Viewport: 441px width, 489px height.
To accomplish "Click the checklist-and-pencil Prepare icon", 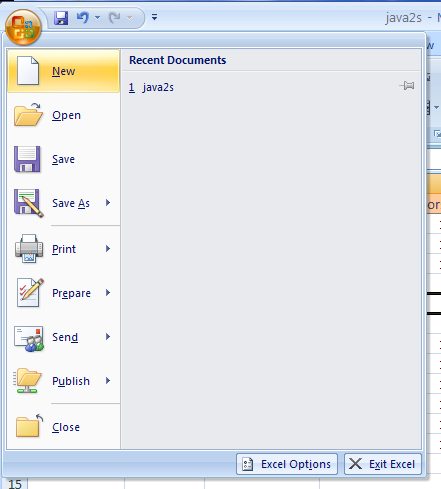I will [30, 292].
